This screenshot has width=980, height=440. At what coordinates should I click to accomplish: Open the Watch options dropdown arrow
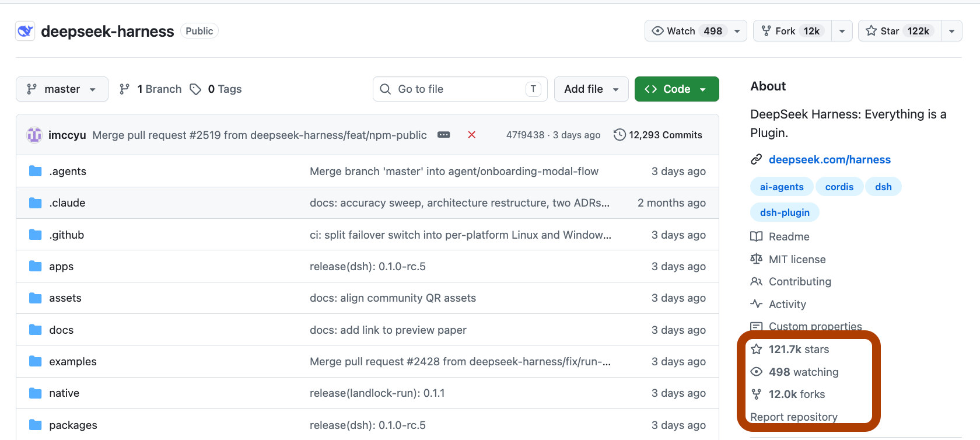click(737, 31)
